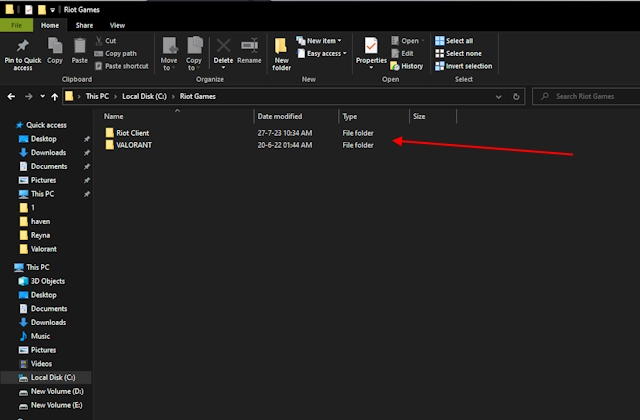Click the Search Riot Games box
The height and width of the screenshot is (420, 640).
coord(586,96)
